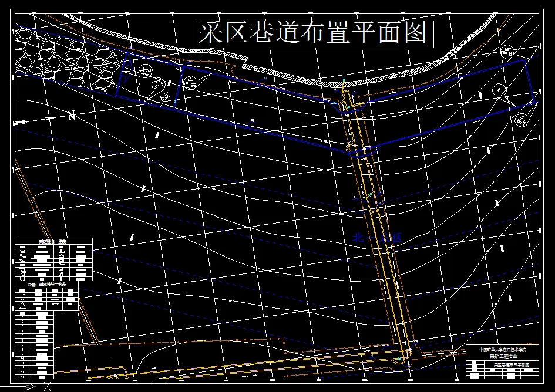Select the callout balloon with three equipment symbols
Viewport: 555px width, 392px height.
(191, 82)
